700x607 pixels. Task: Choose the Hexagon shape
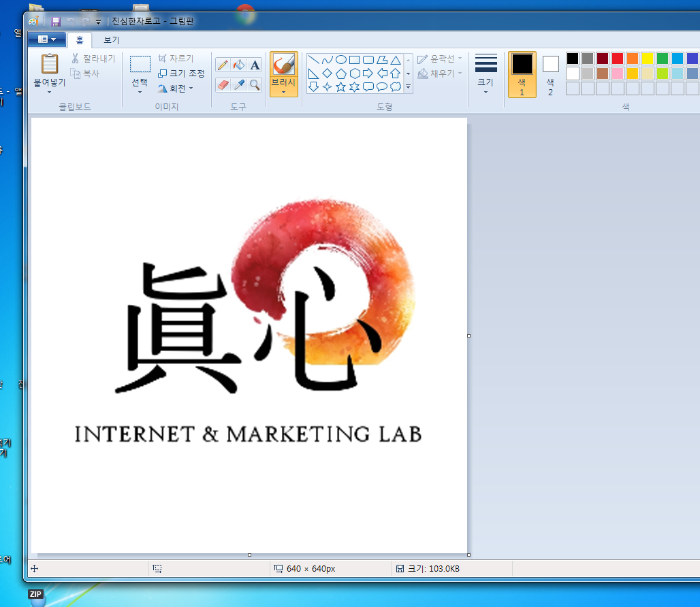pyautogui.click(x=355, y=73)
